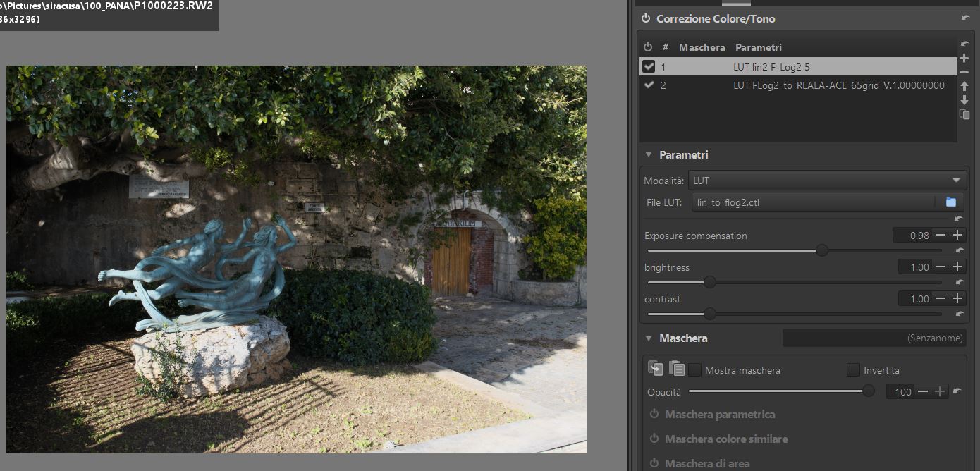Decrease brightness with minus button

point(941,267)
